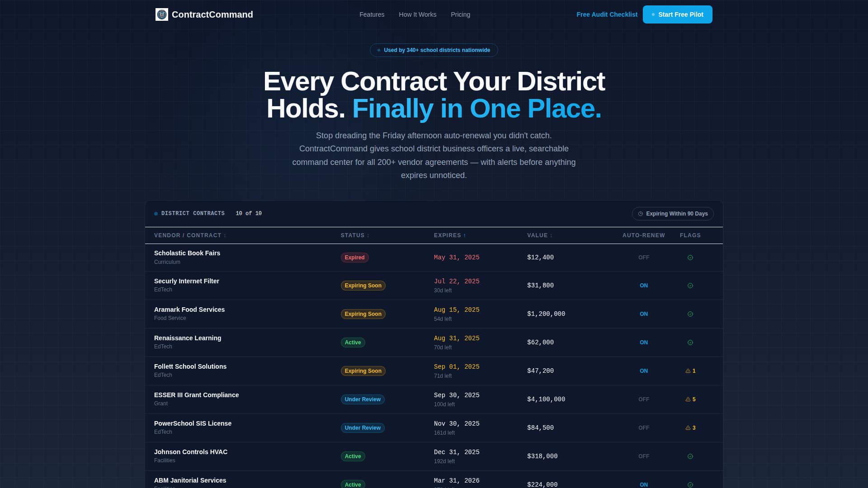Click the green check flag for Johnson Controls HVAC
868x488 pixels.
(x=690, y=456)
